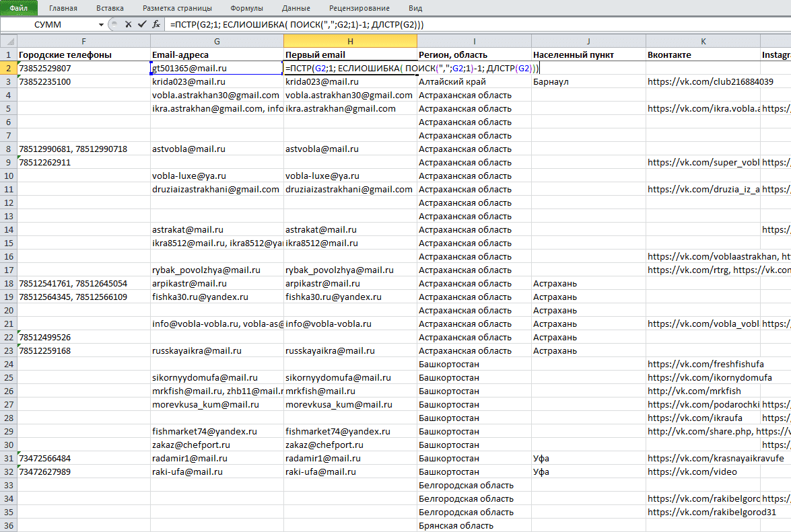The width and height of the screenshot is (791, 532).
Task: Expand the Name Box dropdown arrow
Action: click(x=102, y=25)
